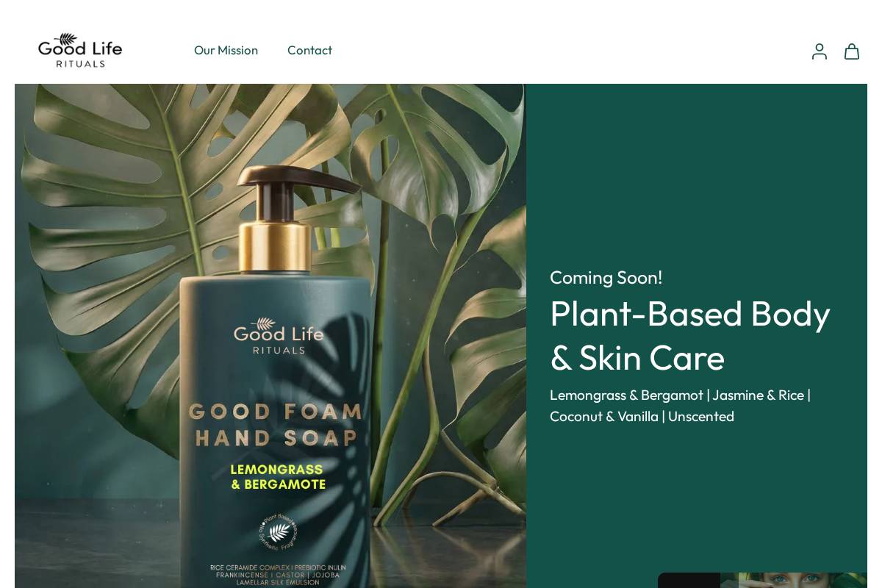Click the ingredients text at bottle bottom
This screenshot has height=588, width=882.
pyautogui.click(x=278, y=575)
